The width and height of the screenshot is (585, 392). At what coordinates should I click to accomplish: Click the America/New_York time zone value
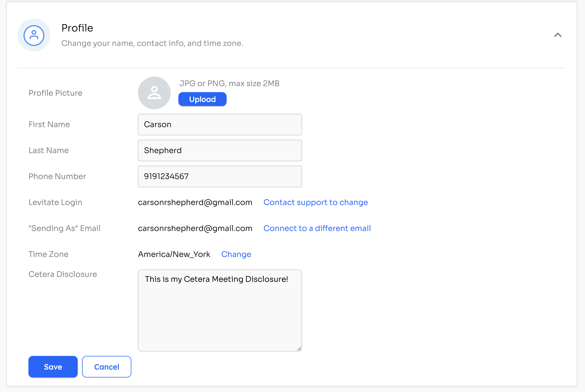click(x=174, y=254)
